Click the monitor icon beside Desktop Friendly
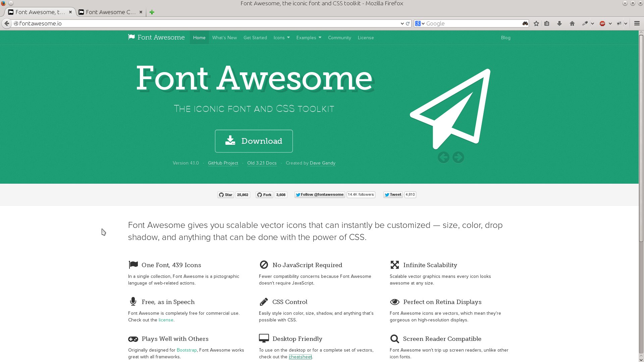This screenshot has height=362, width=644. (264, 339)
